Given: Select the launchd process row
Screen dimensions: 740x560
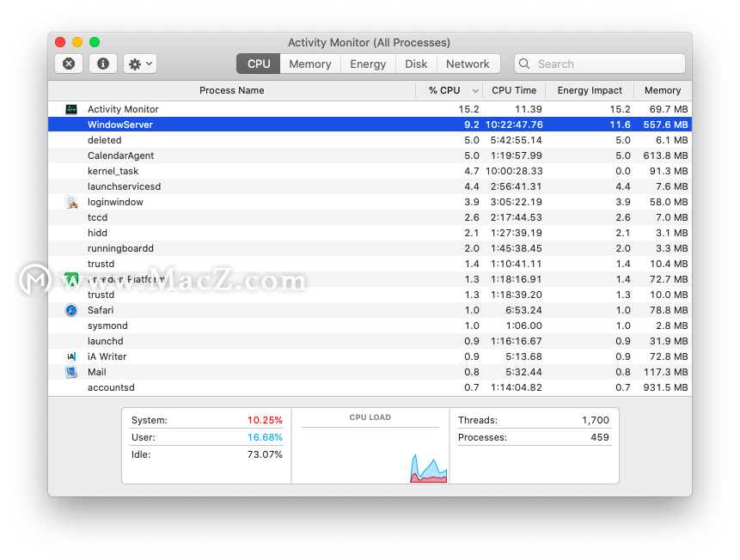Looking at the screenshot, I should (370, 341).
